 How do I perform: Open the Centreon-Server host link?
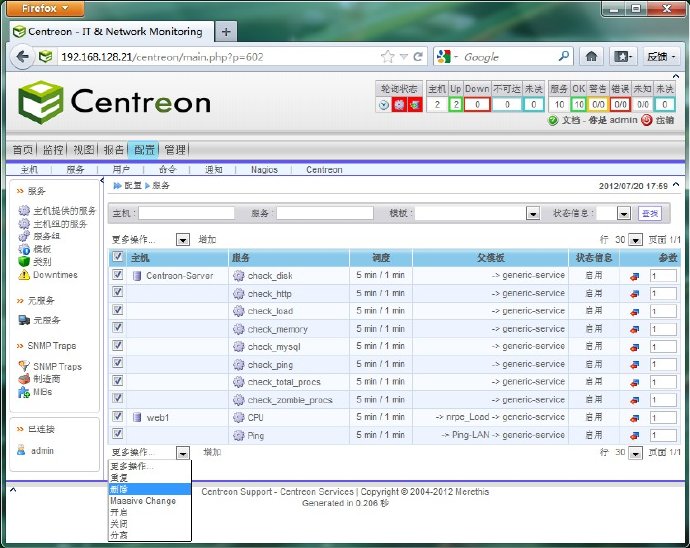click(x=180, y=276)
